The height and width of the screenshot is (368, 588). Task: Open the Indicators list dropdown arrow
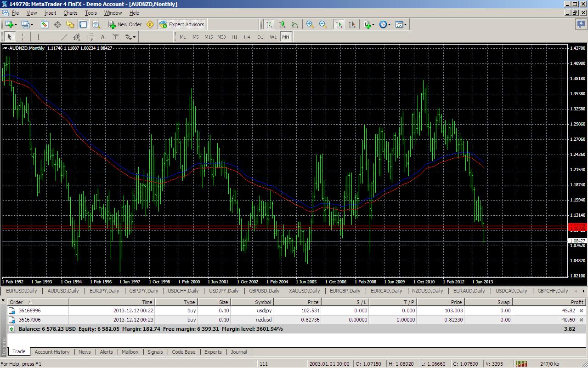tap(373, 25)
